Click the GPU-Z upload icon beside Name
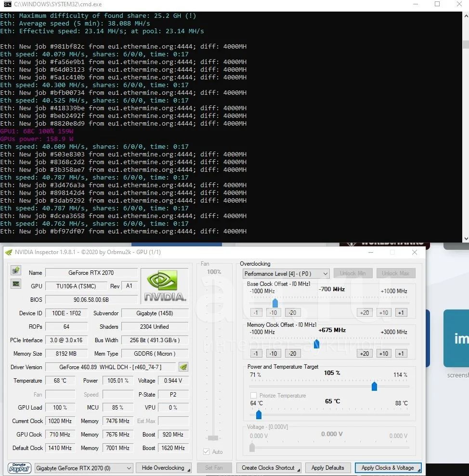Screen dimensions: 469x476 [16, 270]
